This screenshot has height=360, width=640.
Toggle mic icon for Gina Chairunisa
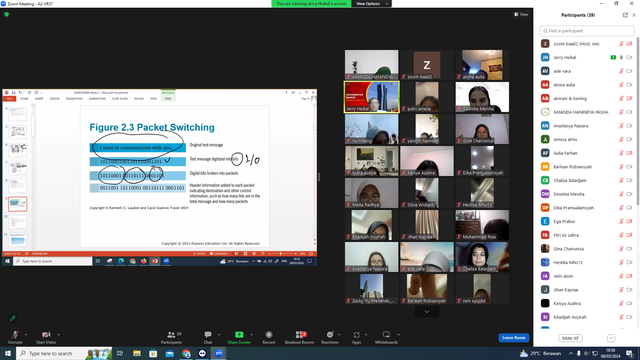(x=621, y=249)
